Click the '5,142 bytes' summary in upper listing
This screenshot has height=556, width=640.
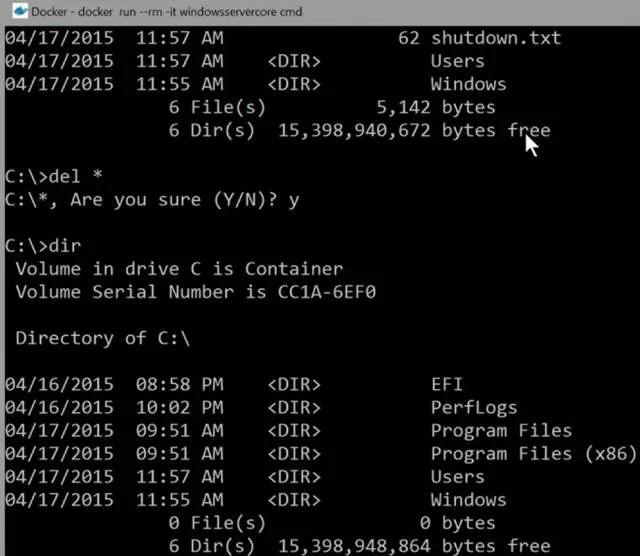coord(436,107)
